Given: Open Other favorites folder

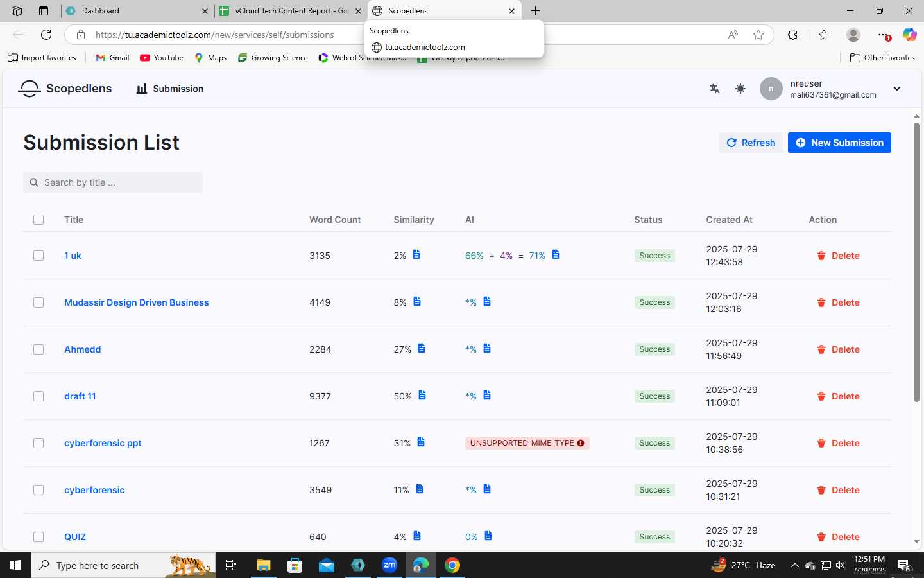Looking at the screenshot, I should click(882, 58).
